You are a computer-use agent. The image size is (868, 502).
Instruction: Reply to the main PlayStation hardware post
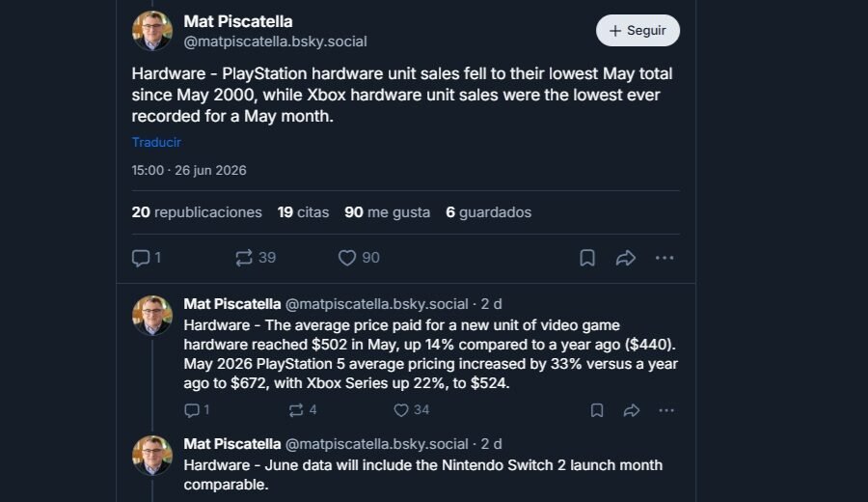pyautogui.click(x=147, y=258)
